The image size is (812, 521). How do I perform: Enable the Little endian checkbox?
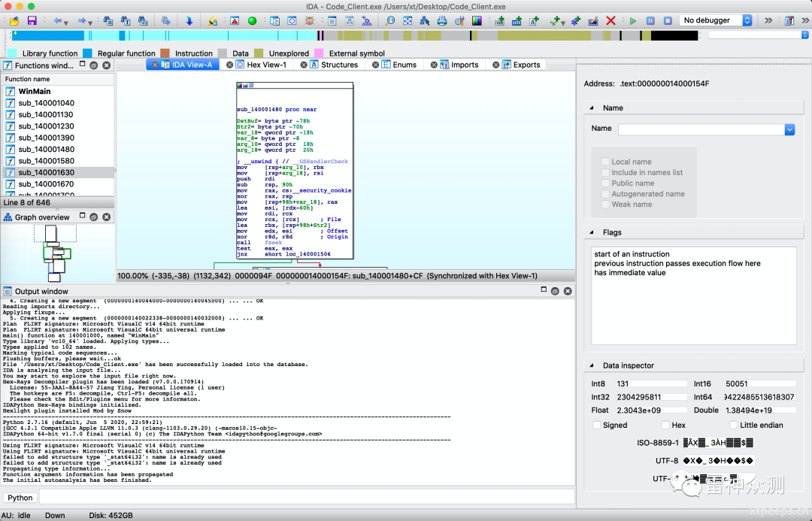pos(733,426)
